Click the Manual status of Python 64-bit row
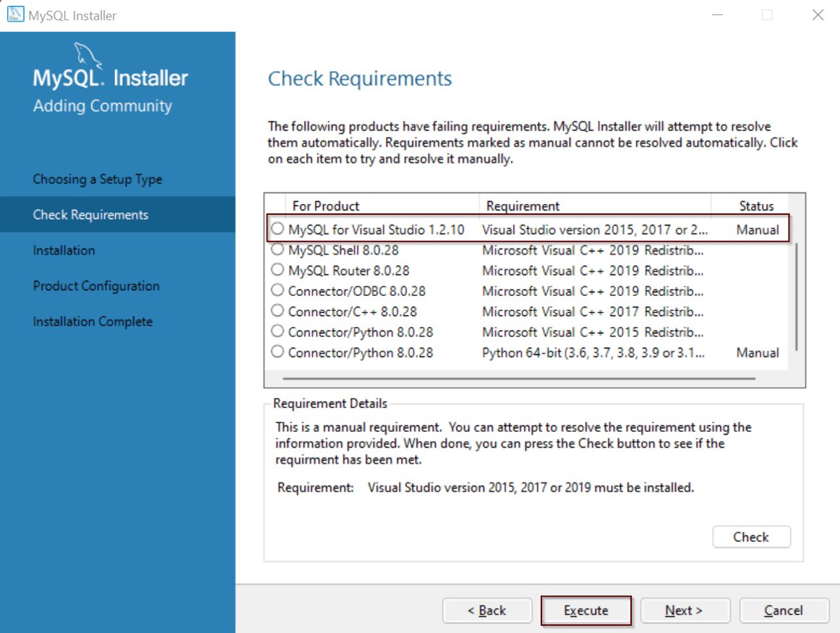This screenshot has height=633, width=840. coord(758,353)
